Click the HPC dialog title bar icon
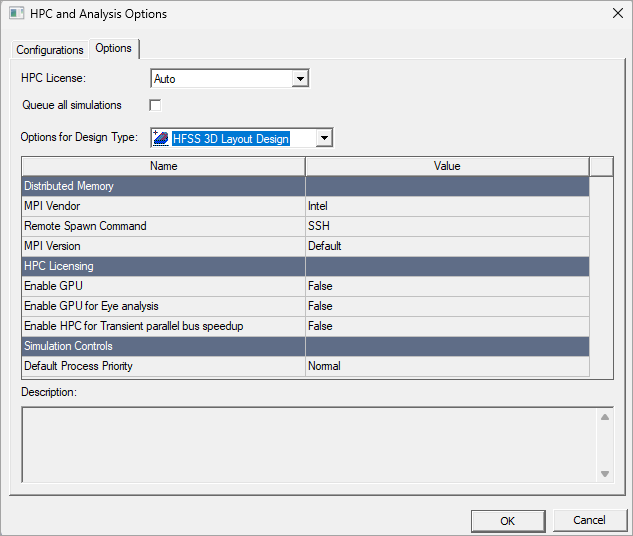The image size is (633, 536). point(17,13)
